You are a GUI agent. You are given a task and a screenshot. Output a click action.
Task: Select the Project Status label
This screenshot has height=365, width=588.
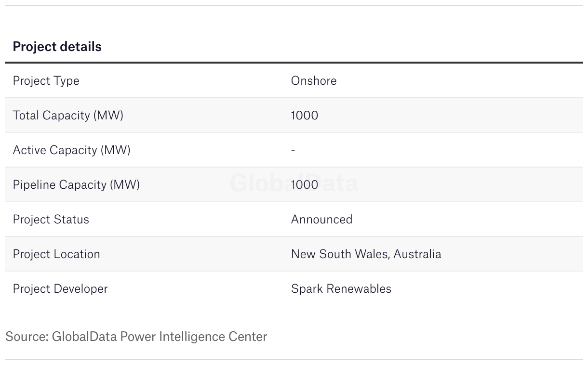(x=51, y=219)
